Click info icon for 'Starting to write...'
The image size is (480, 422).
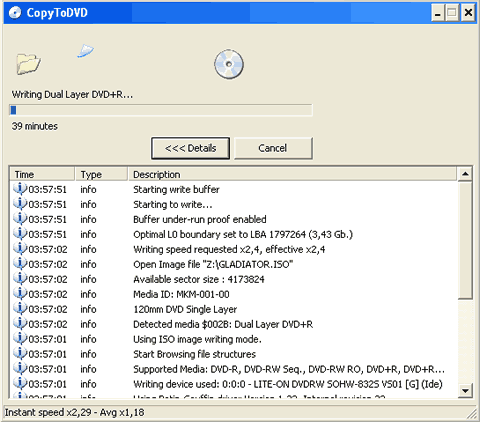(20, 204)
